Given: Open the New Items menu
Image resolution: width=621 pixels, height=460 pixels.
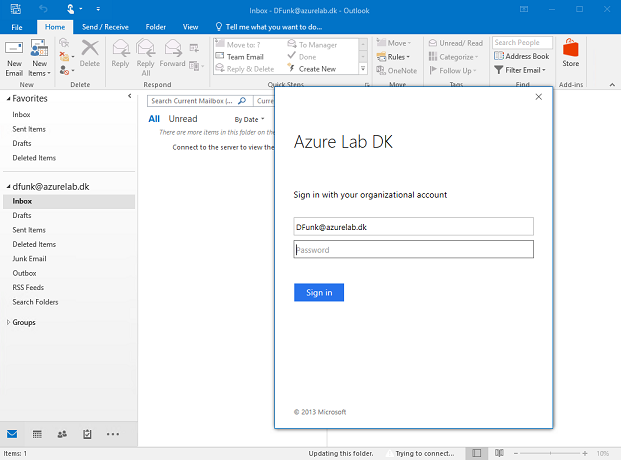Looking at the screenshot, I should pos(39,58).
